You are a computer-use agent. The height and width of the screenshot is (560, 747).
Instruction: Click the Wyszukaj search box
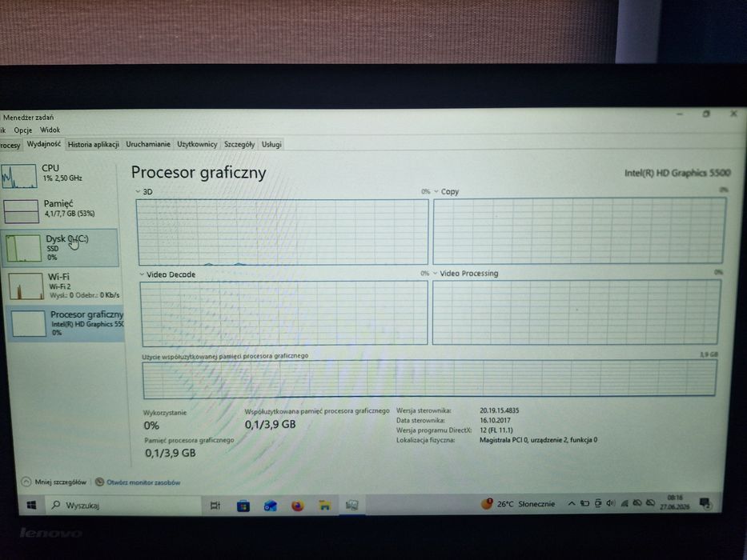[123, 506]
